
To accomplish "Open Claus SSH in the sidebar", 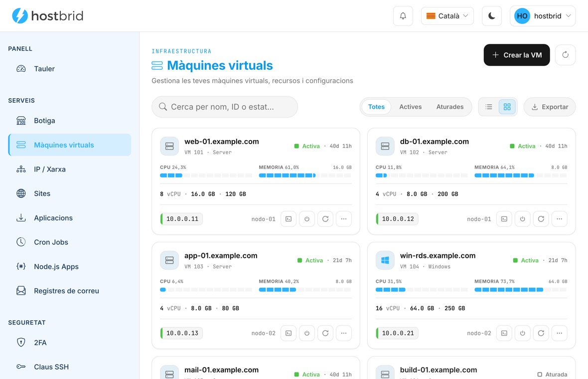I will (x=70, y=367).
